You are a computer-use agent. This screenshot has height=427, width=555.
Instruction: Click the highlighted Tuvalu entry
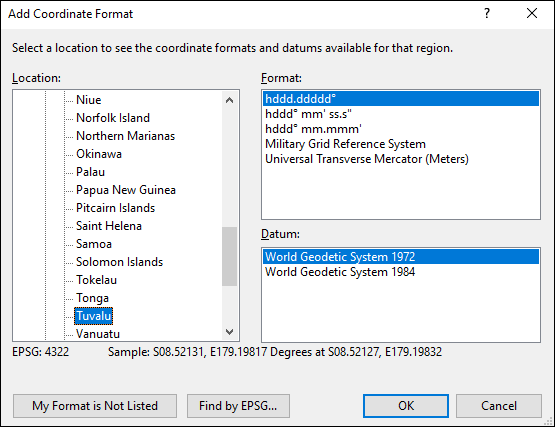[x=93, y=316]
